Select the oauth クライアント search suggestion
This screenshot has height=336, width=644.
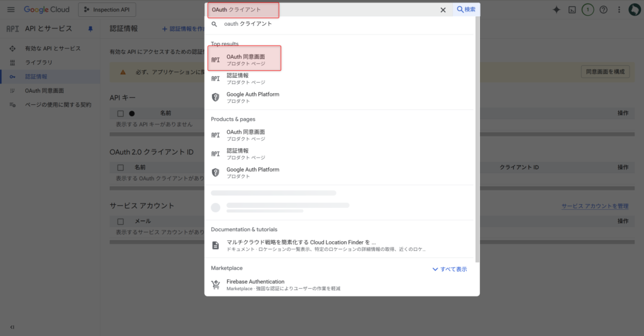click(248, 24)
